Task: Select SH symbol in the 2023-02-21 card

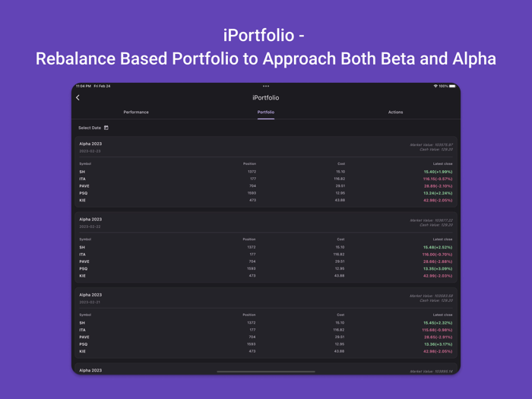Action: tap(82, 323)
